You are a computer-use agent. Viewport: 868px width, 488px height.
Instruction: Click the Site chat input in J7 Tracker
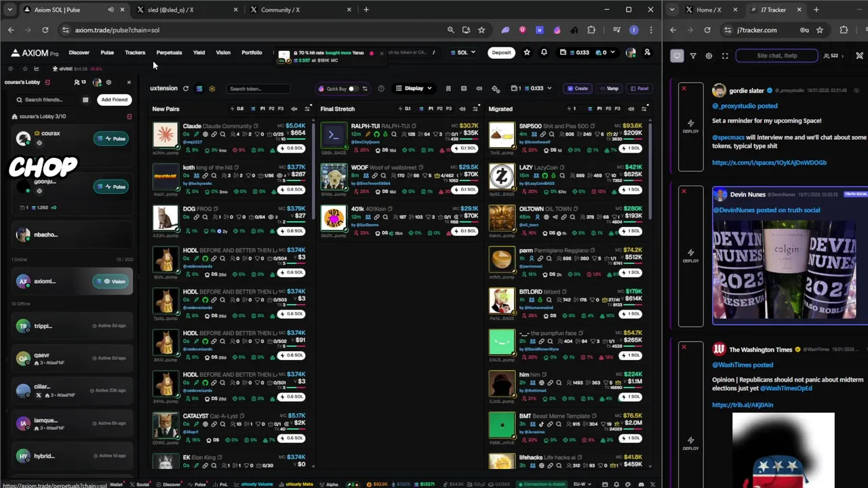(777, 56)
